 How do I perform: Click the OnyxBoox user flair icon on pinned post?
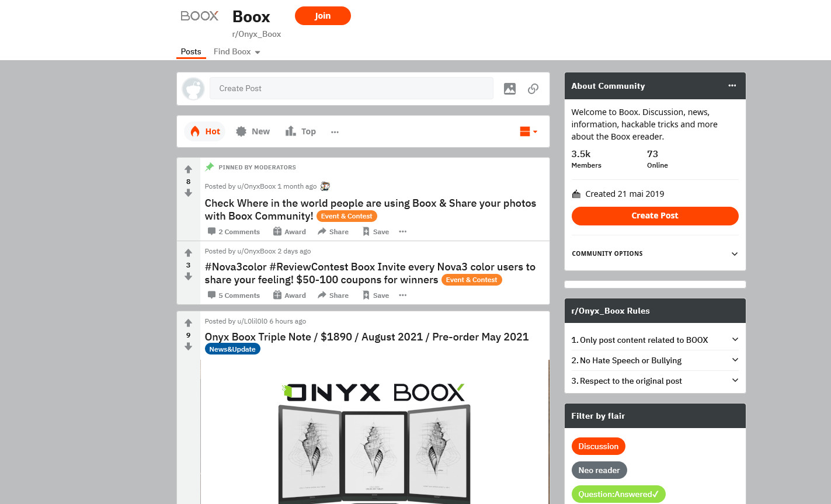pyautogui.click(x=325, y=186)
